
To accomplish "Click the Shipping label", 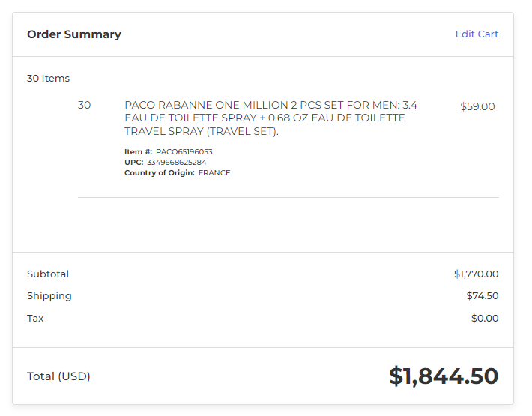I will [49, 296].
